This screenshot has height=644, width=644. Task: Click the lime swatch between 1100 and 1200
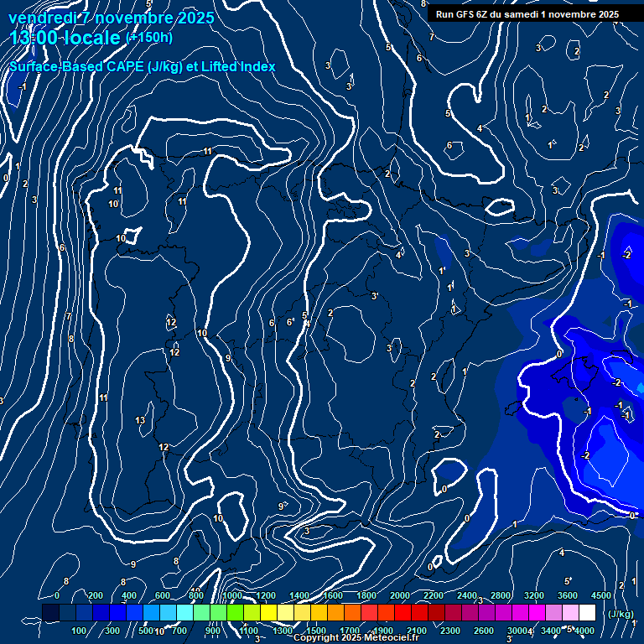pyautogui.click(x=252, y=612)
